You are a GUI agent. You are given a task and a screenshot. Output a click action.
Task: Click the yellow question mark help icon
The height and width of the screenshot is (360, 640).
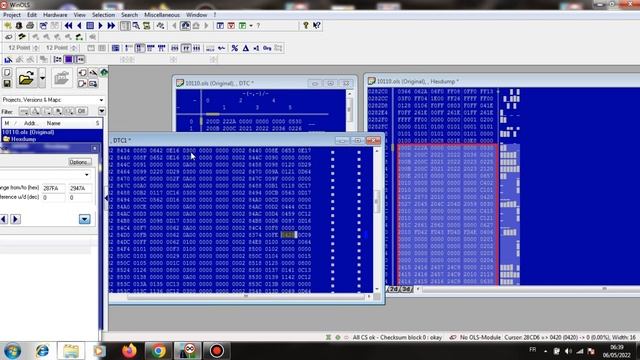(x=306, y=26)
